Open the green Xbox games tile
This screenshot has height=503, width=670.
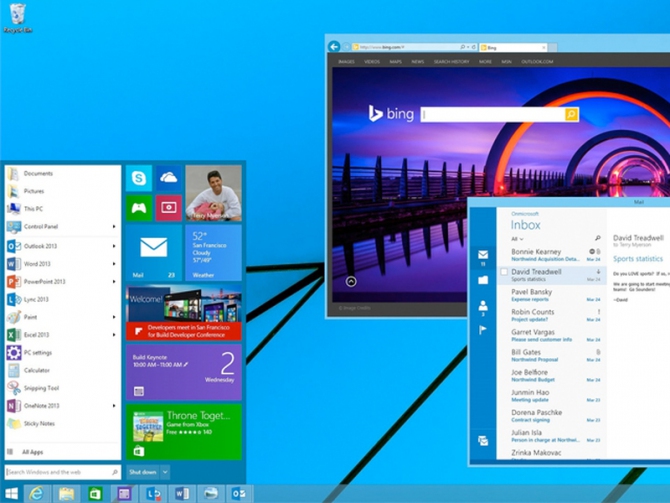[139, 208]
